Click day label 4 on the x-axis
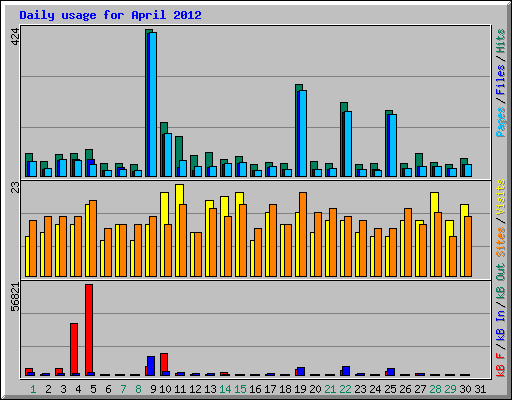Image resolution: width=512 pixels, height=400 pixels. pyautogui.click(x=78, y=389)
